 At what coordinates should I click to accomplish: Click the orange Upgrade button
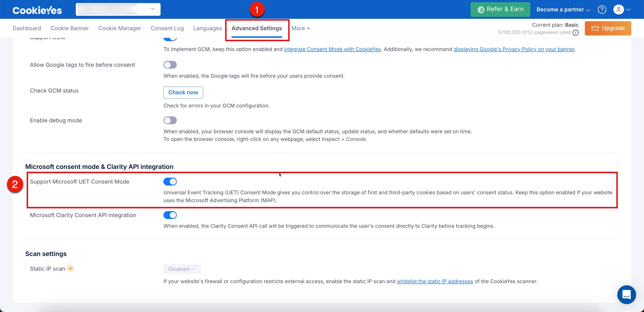608,28
